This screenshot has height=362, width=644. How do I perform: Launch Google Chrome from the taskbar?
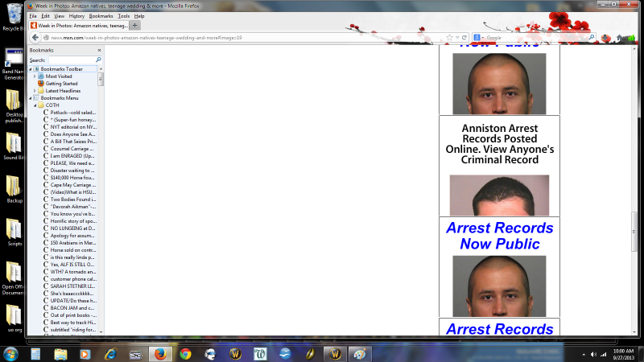[x=186, y=354]
